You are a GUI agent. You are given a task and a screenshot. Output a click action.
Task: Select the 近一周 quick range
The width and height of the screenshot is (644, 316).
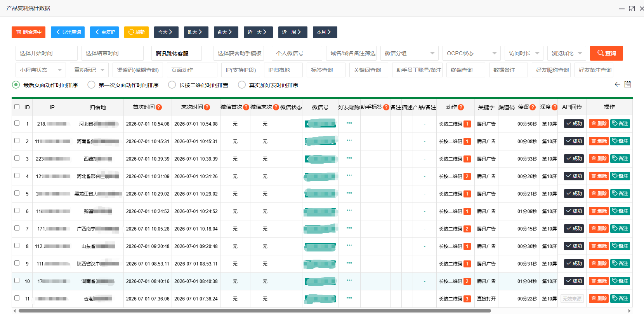[x=293, y=32]
